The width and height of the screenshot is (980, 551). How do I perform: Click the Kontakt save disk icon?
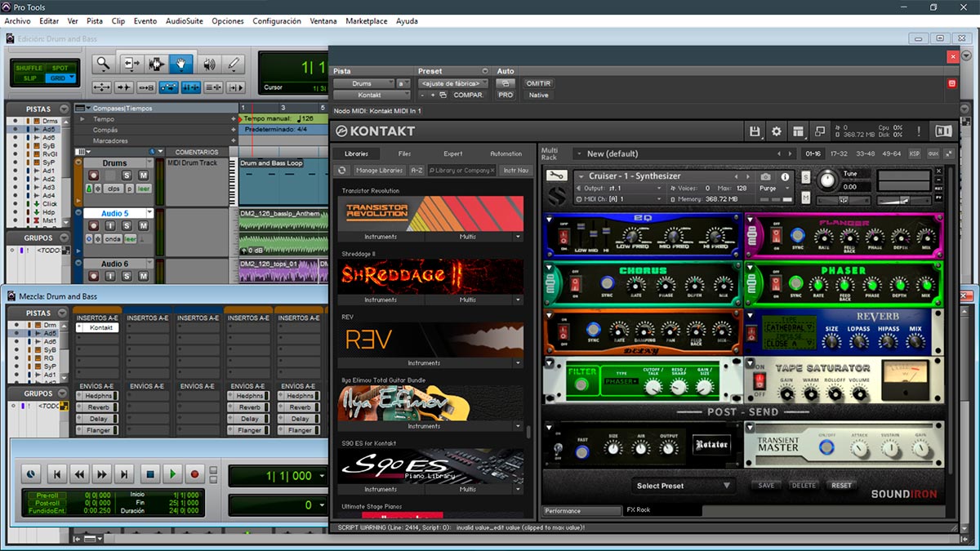pos(755,131)
